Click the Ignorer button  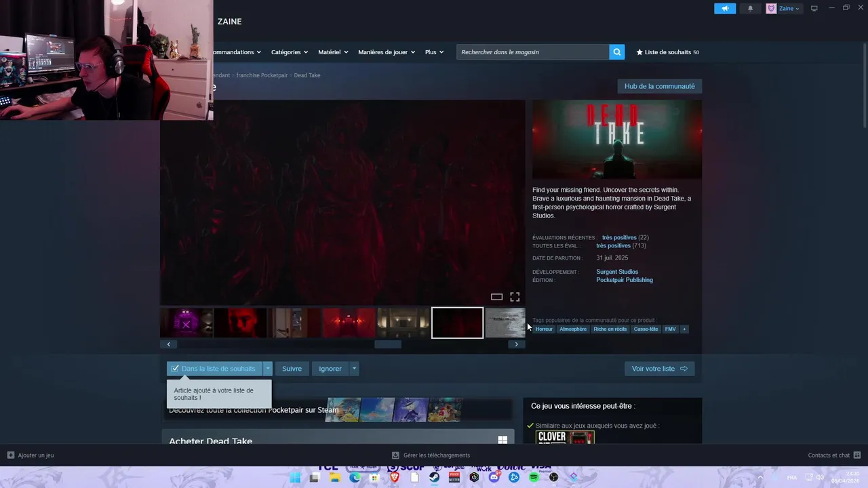[x=330, y=369]
